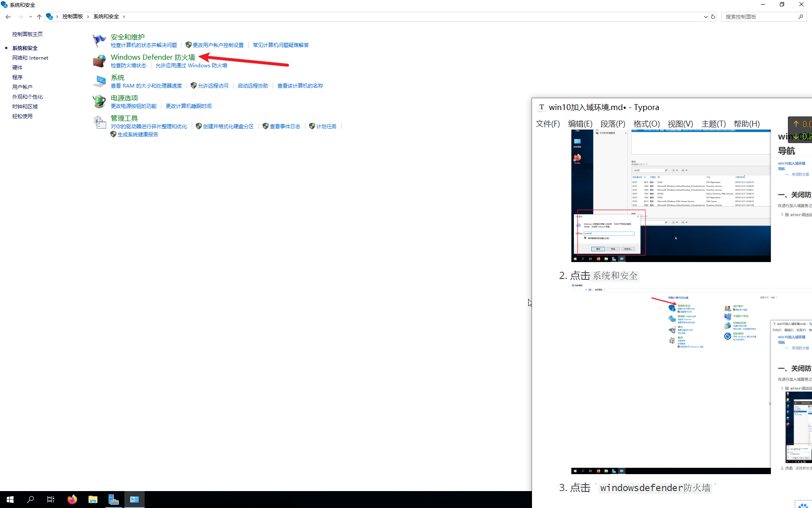This screenshot has width=812, height=508.
Task: Click 查看事件日志 link
Action: pyautogui.click(x=285, y=126)
